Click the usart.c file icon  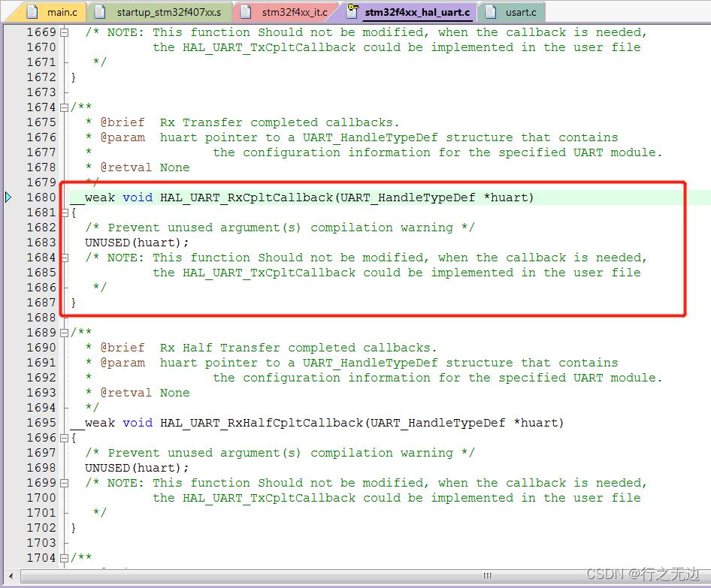click(x=491, y=12)
